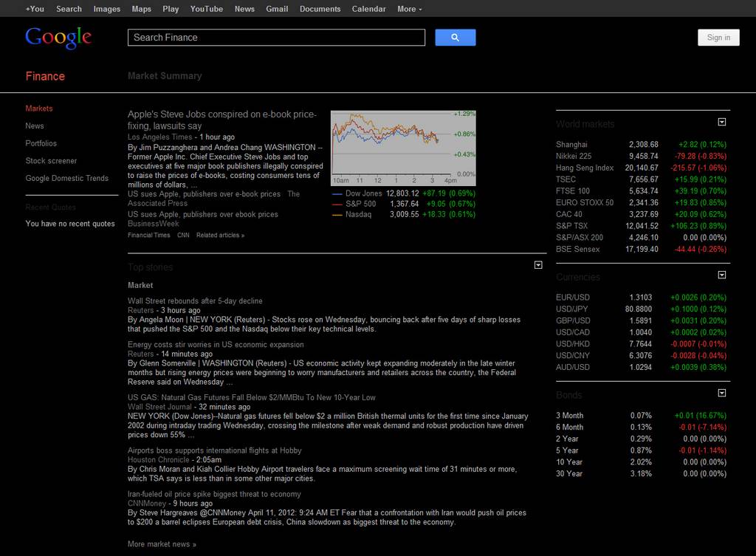Open Energy costs stir worries headline
The width and height of the screenshot is (756, 556).
point(216,345)
